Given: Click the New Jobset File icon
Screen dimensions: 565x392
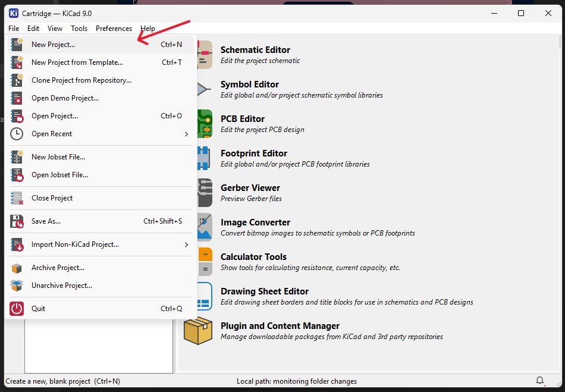Looking at the screenshot, I should (17, 156).
